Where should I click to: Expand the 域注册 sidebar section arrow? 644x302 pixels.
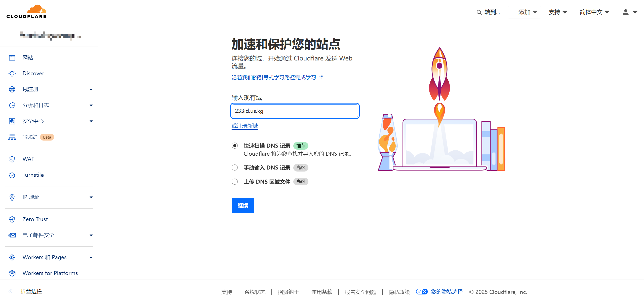pos(91,89)
